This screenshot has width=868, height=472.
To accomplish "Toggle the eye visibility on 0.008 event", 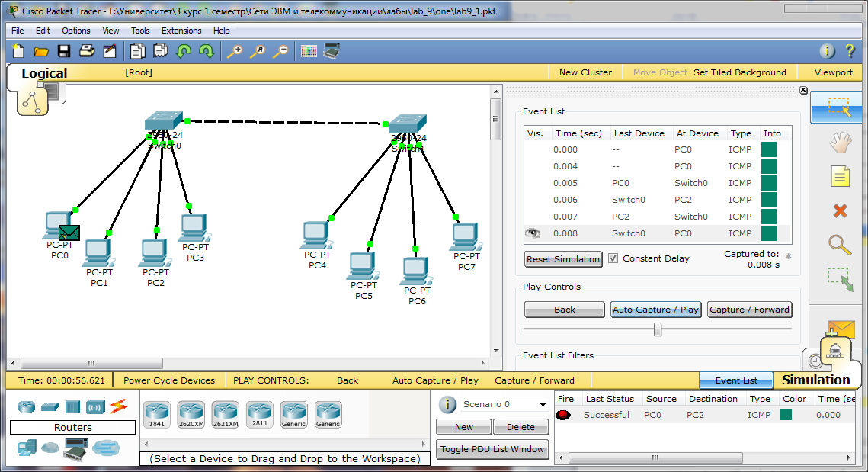I will click(x=533, y=233).
